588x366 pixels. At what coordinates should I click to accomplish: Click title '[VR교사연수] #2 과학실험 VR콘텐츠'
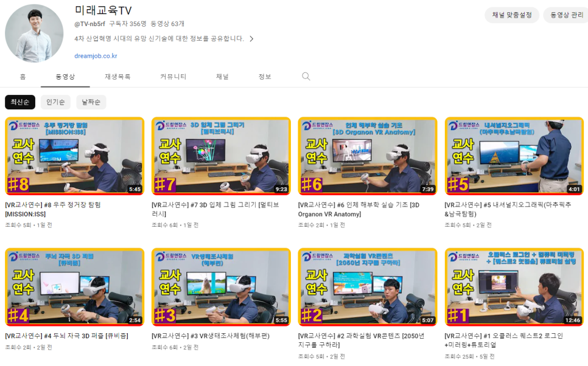[x=361, y=340]
